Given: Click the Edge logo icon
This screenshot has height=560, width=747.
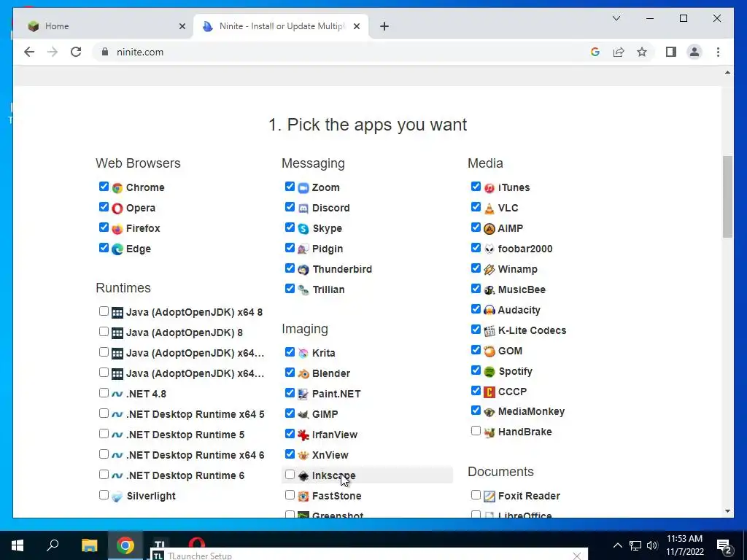Looking at the screenshot, I should coord(117,249).
